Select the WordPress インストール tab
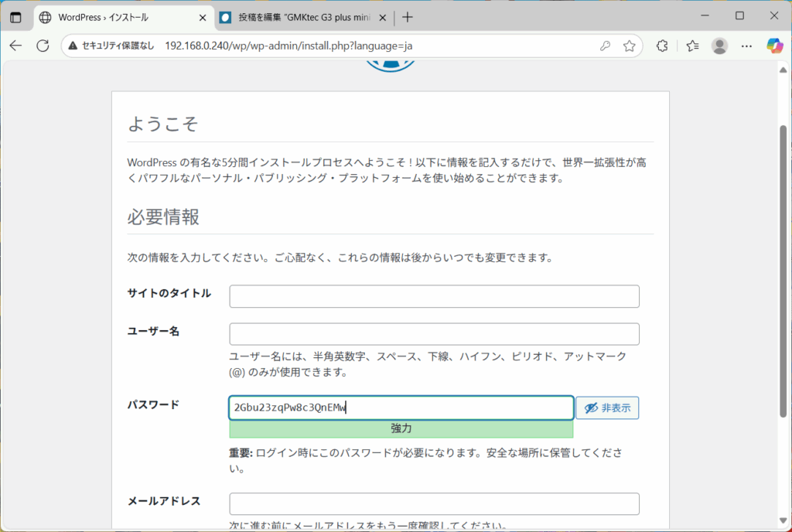The width and height of the screenshot is (792, 532). (x=116, y=17)
